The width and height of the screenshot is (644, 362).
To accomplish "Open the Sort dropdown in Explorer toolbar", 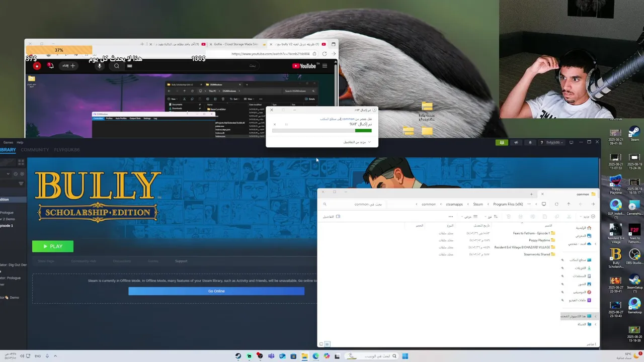I will click(x=491, y=217).
